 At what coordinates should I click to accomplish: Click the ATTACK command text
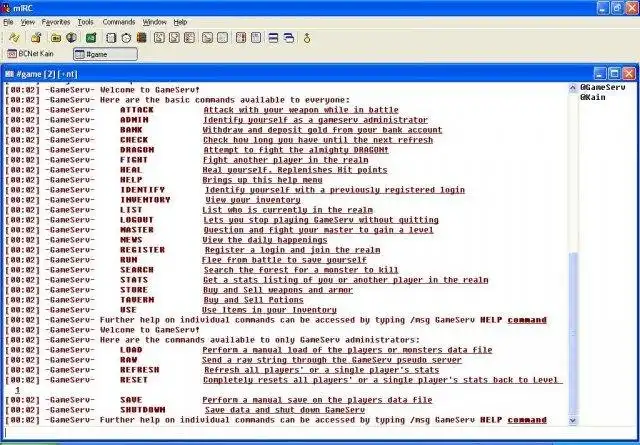137,110
